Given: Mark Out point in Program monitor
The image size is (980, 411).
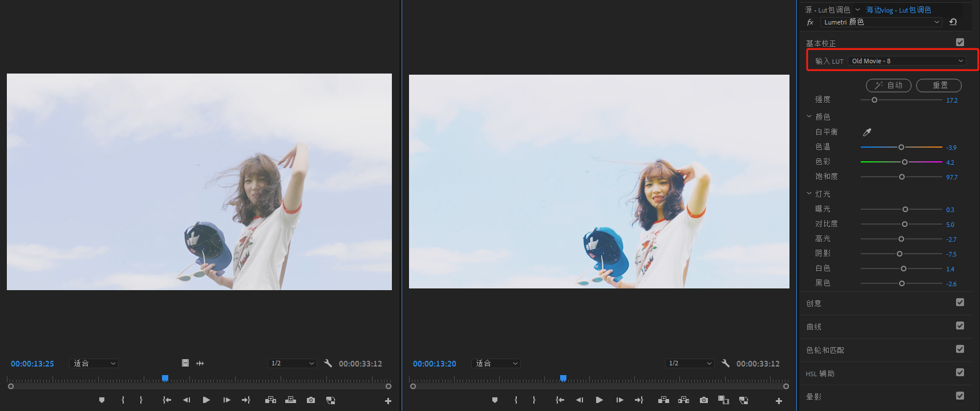Looking at the screenshot, I should point(534,400).
